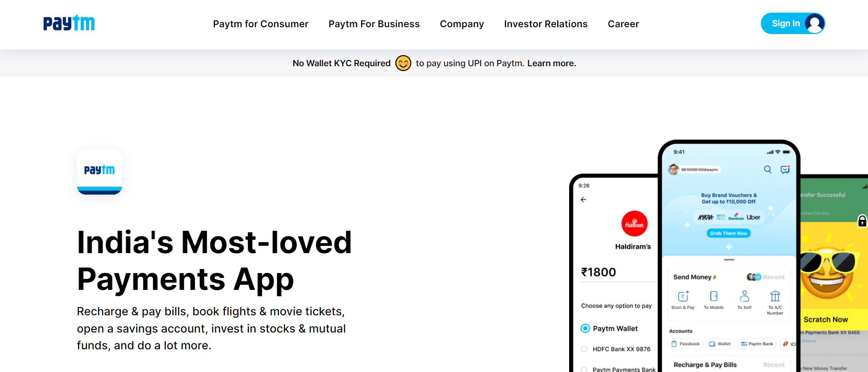The width and height of the screenshot is (868, 372).
Task: Open the Paytm for Consumer menu
Action: [x=261, y=24]
